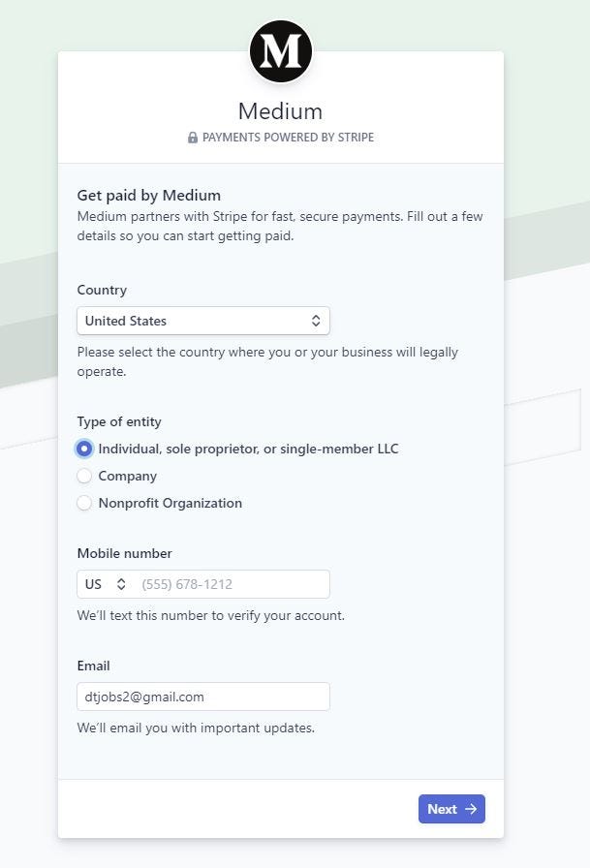Click the Type of entity label

pos(119,421)
